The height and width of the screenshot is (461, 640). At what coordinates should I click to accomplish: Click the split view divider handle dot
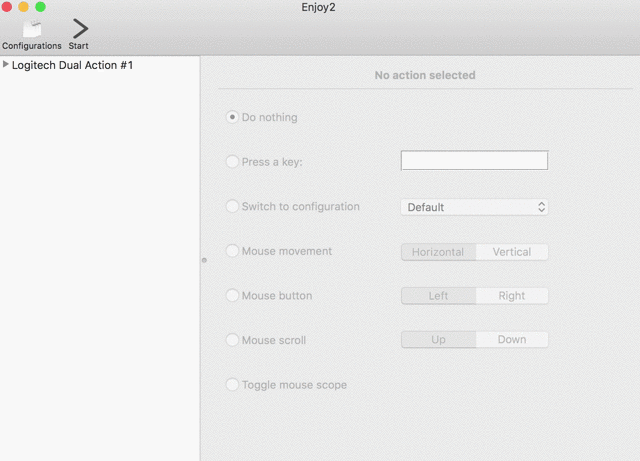coord(204,260)
